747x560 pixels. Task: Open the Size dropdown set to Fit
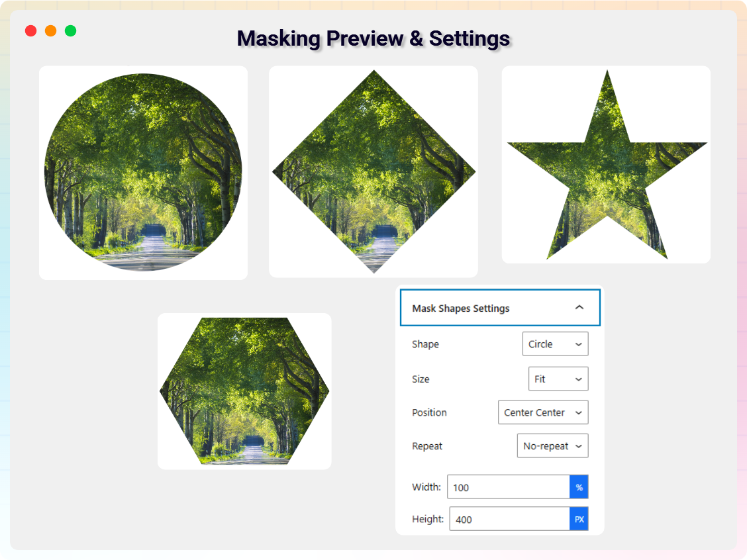(x=558, y=379)
